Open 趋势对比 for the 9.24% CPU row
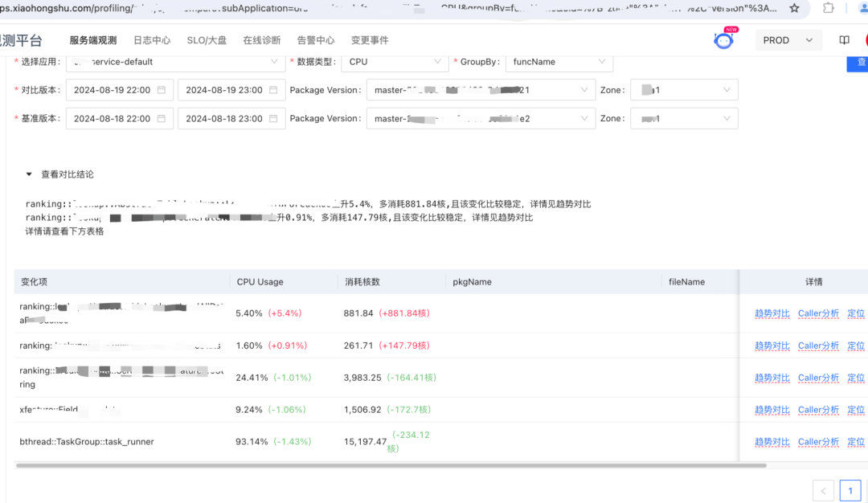This screenshot has width=868, height=503. click(x=772, y=410)
